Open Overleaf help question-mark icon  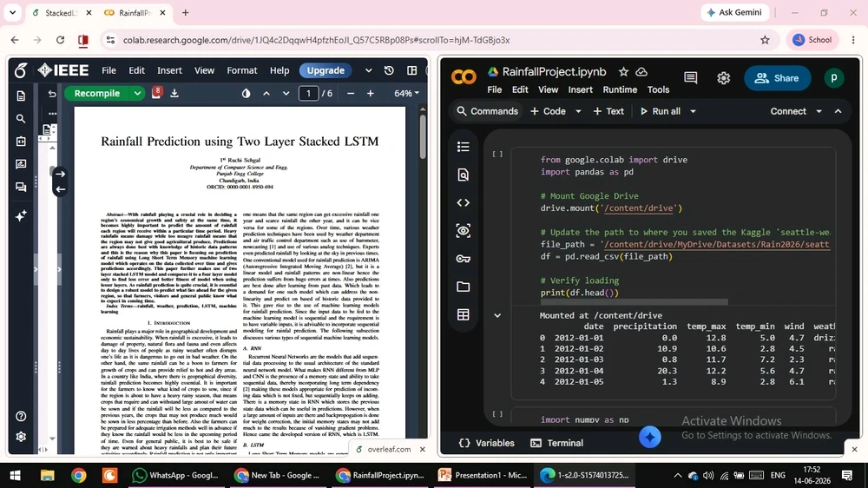tap(21, 416)
